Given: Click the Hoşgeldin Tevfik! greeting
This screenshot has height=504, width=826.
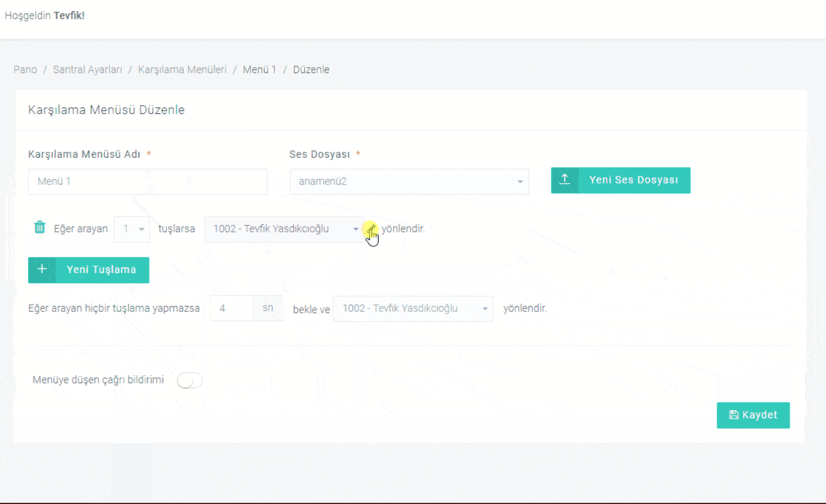Looking at the screenshot, I should 45,16.
